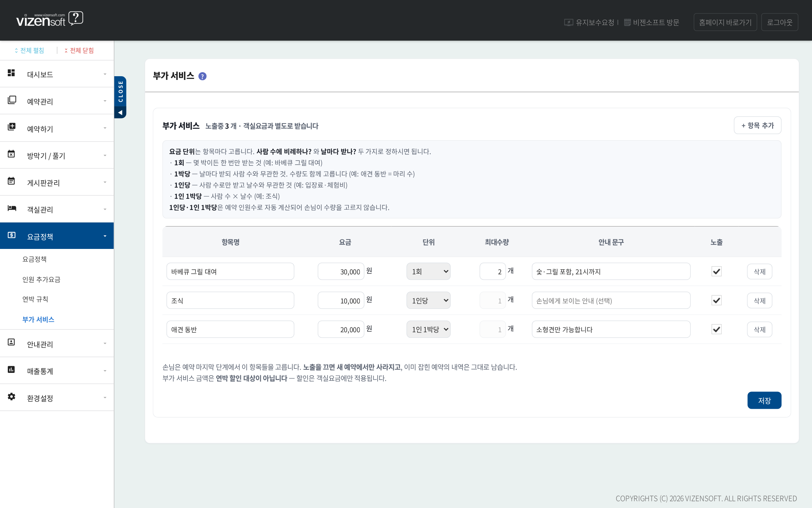Screen dimensions: 812x508
Task: Click the 바베큐 max quantity field
Action: [493, 271]
